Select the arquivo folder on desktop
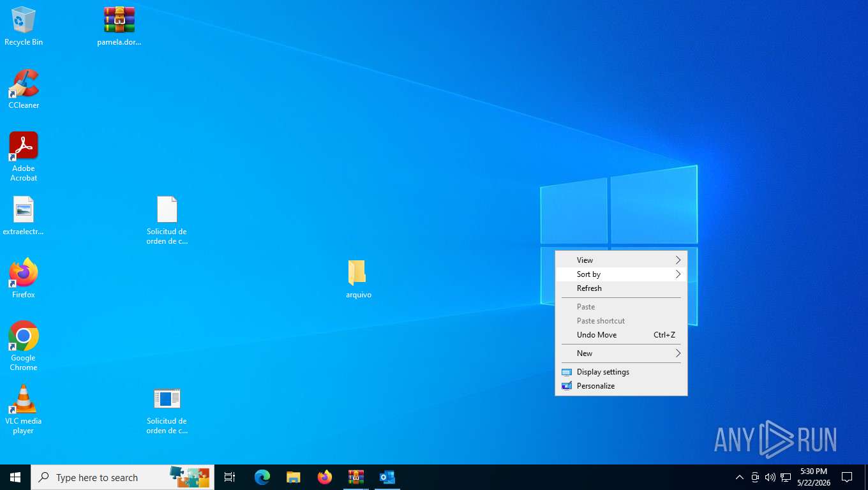Screen dimensions: 868x490 [x=359, y=279]
